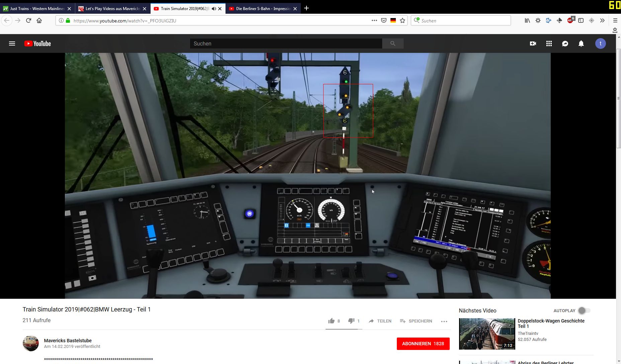The height and width of the screenshot is (364, 621).
Task: Click the gear extension icon in the toolbar
Action: click(x=538, y=20)
